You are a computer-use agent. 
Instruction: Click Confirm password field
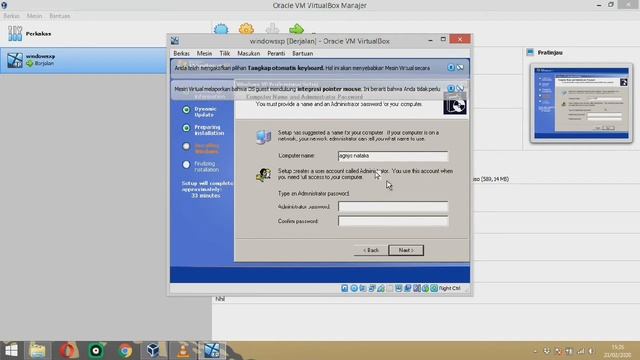pyautogui.click(x=393, y=221)
